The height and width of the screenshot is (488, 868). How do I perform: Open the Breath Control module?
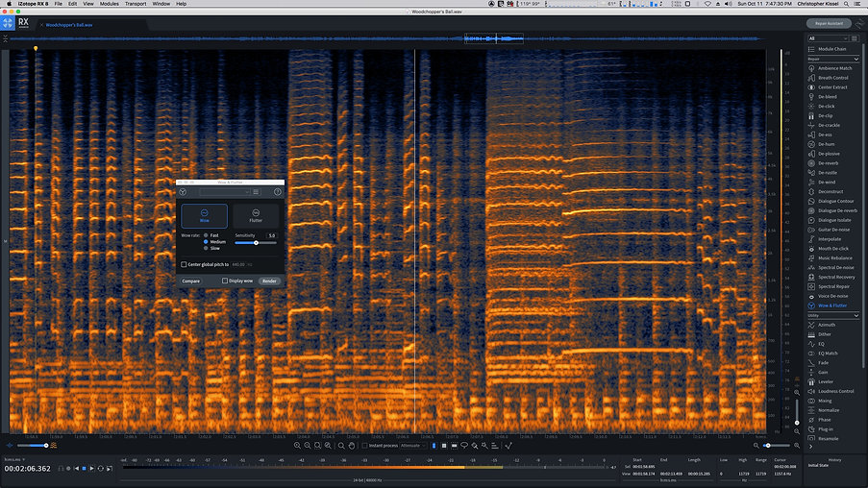(831, 78)
